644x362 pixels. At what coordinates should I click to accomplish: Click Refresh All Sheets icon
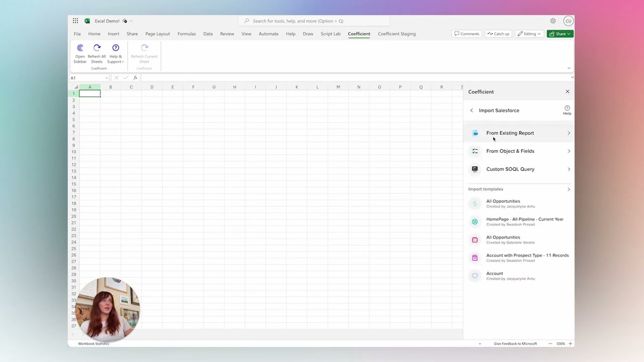[x=97, y=48]
